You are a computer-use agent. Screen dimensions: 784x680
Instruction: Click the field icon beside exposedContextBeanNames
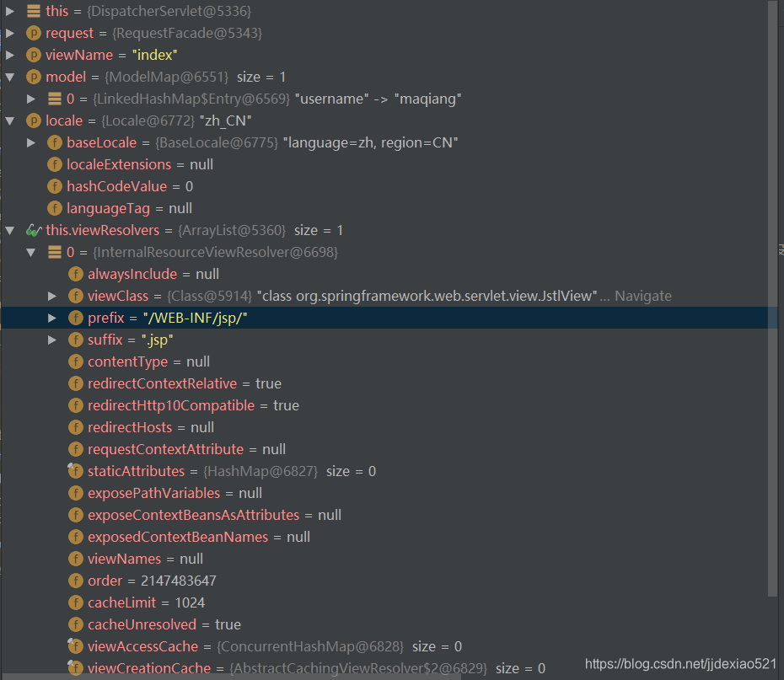[76, 537]
